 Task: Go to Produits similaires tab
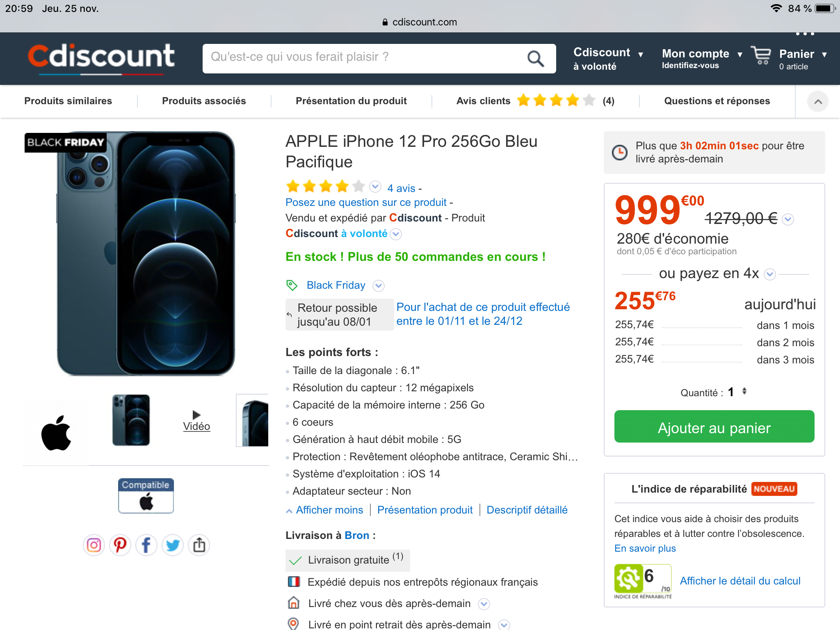[x=68, y=101]
